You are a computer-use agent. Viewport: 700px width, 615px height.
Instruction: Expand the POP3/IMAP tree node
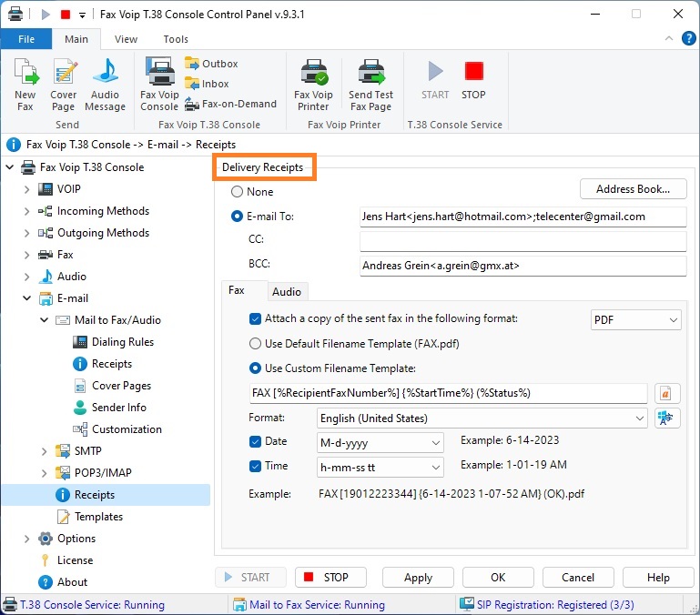(44, 473)
